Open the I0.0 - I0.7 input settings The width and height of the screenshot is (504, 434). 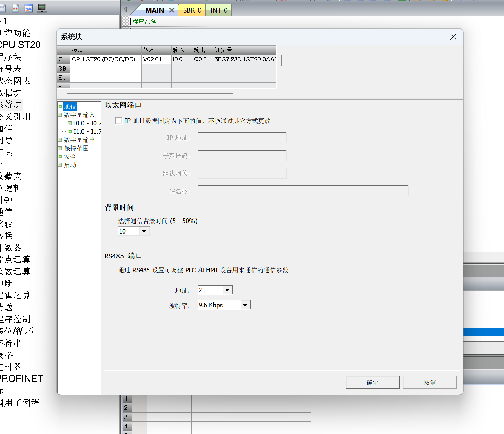(87, 123)
